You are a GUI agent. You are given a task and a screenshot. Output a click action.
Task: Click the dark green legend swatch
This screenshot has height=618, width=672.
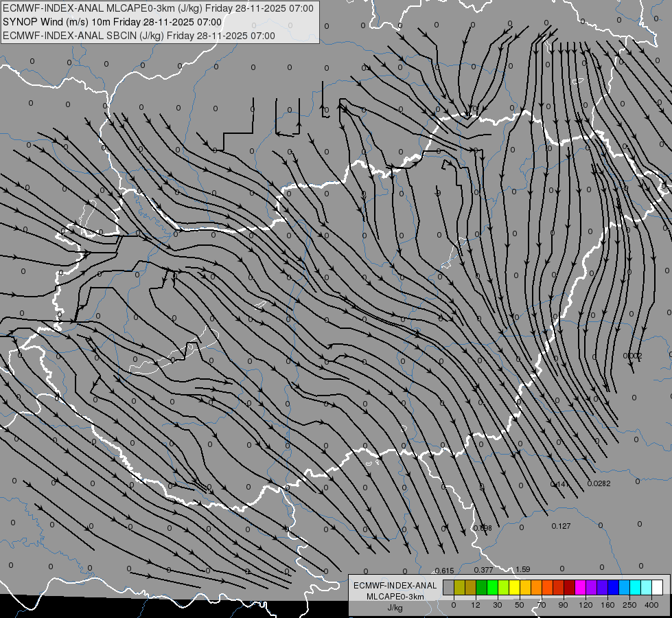pyautogui.click(x=481, y=587)
